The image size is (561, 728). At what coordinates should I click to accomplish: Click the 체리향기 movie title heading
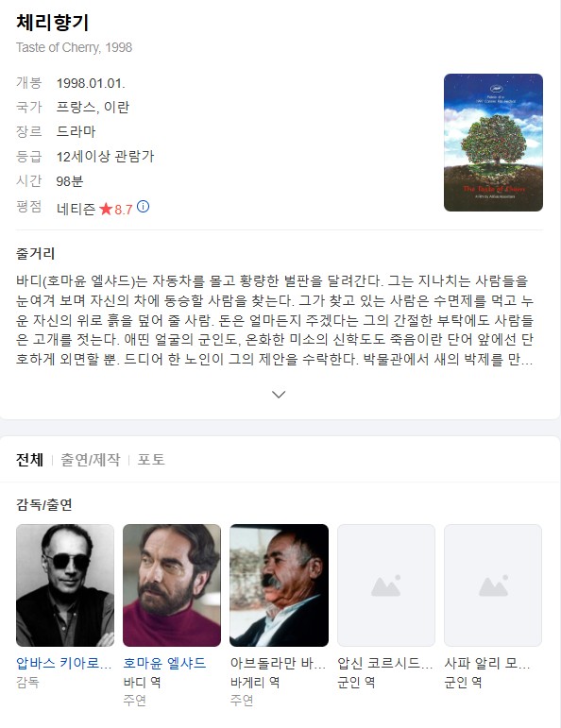tap(53, 23)
